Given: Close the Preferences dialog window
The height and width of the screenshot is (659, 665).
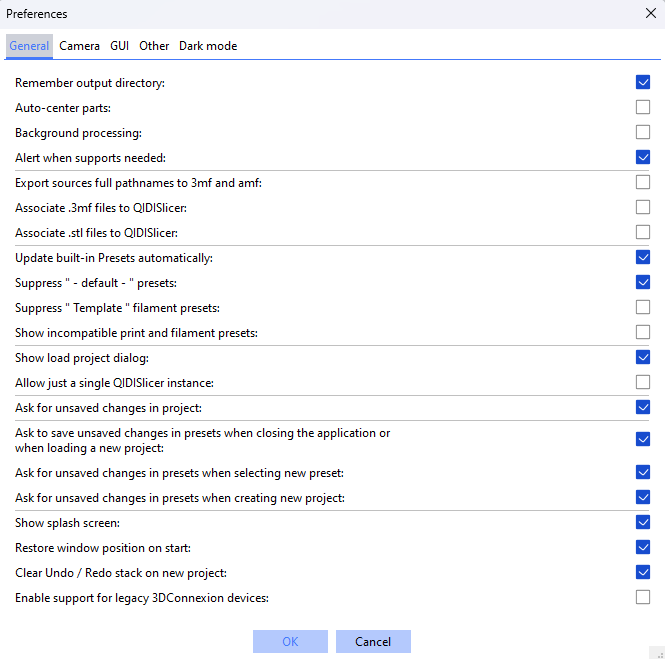Looking at the screenshot, I should pos(650,13).
